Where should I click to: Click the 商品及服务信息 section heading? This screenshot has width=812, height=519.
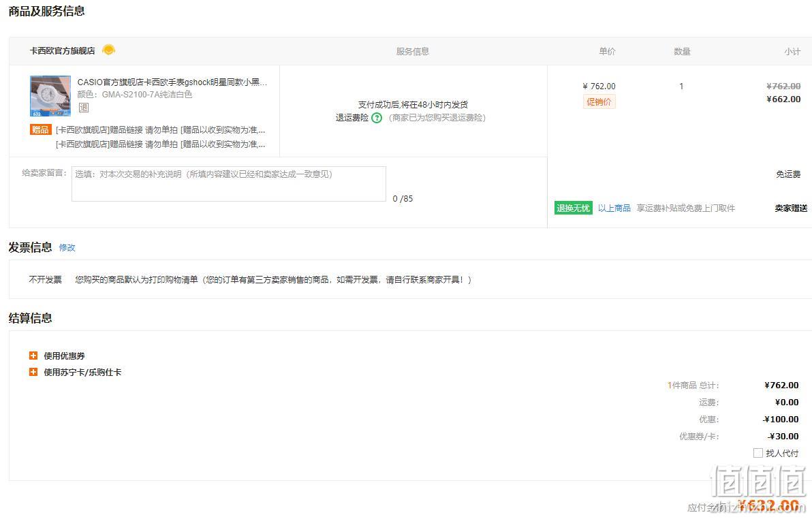click(x=46, y=11)
